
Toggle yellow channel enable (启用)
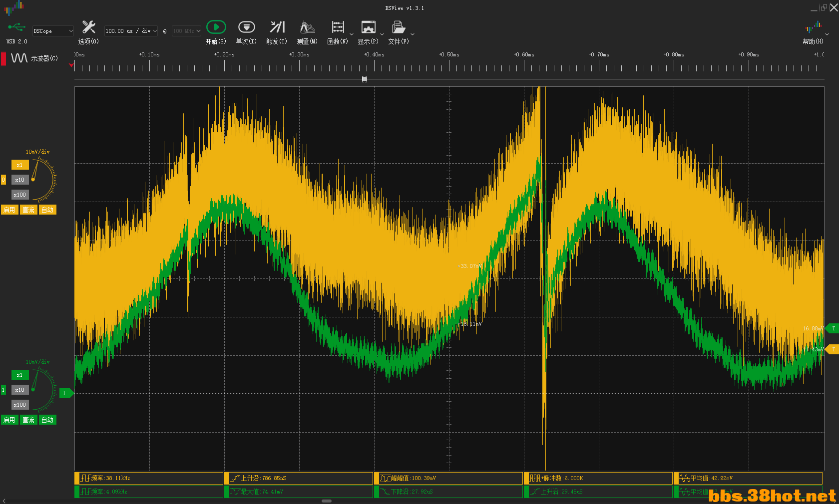(9, 210)
